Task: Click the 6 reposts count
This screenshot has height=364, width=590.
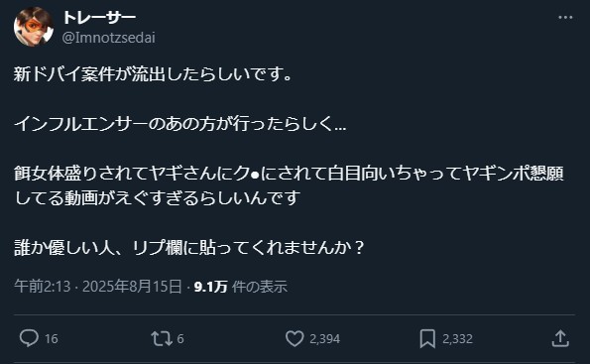Action: 180,339
